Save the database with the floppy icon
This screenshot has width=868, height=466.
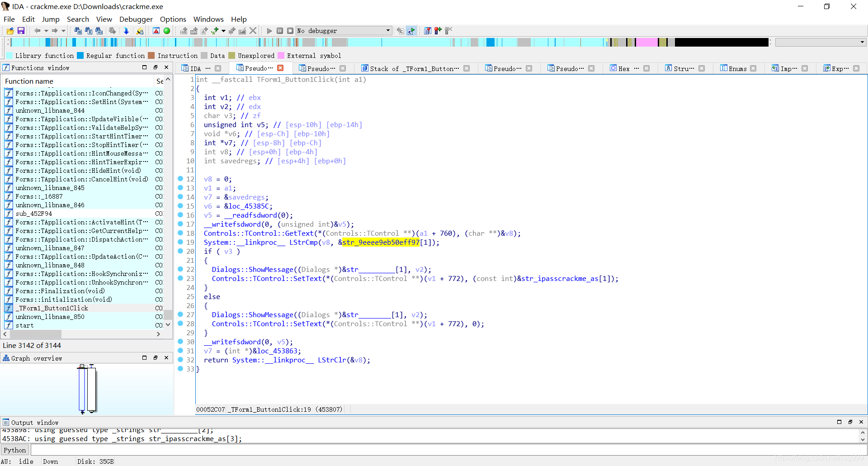tap(21, 31)
